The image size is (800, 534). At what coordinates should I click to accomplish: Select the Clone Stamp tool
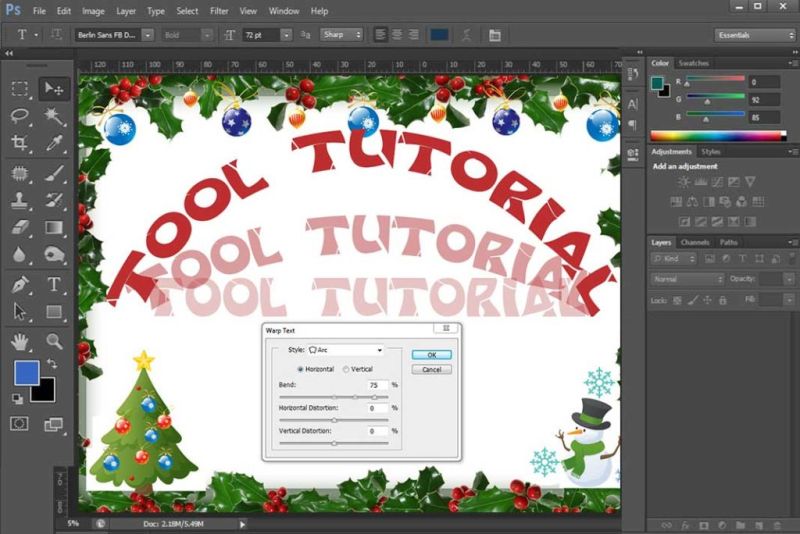click(x=19, y=200)
